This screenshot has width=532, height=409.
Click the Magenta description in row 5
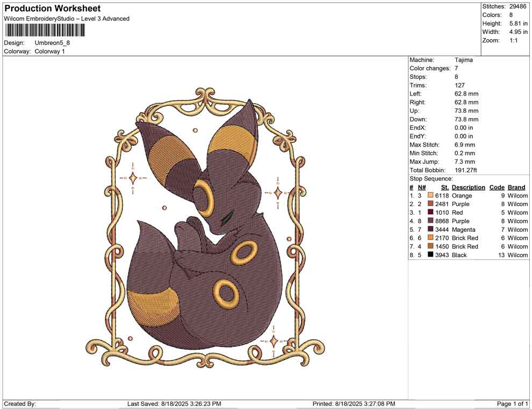point(463,230)
